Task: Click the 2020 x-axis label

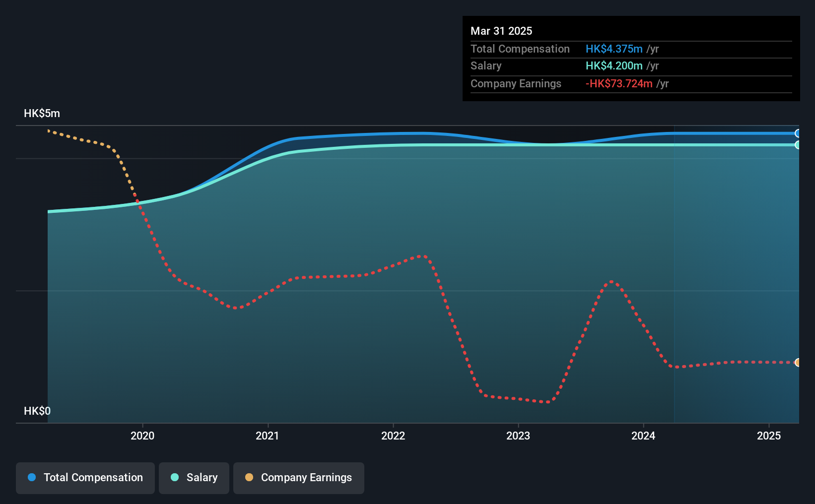Action: 142,436
